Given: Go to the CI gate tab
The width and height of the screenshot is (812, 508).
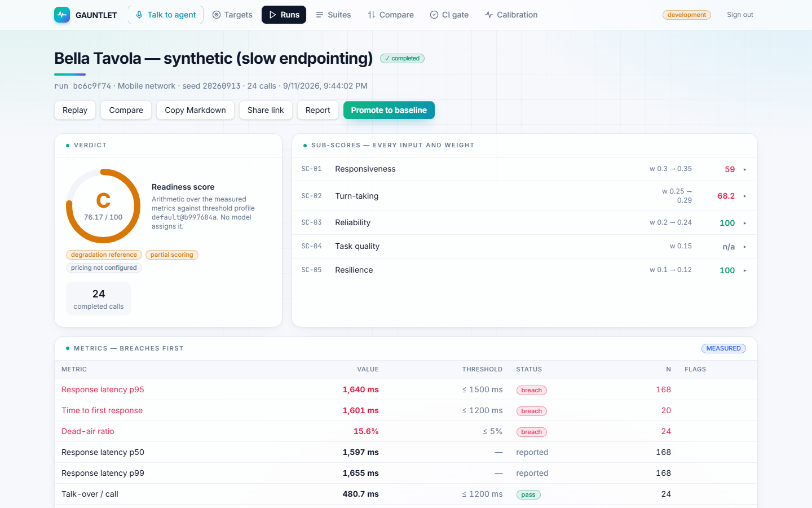Looking at the screenshot, I should (x=449, y=15).
